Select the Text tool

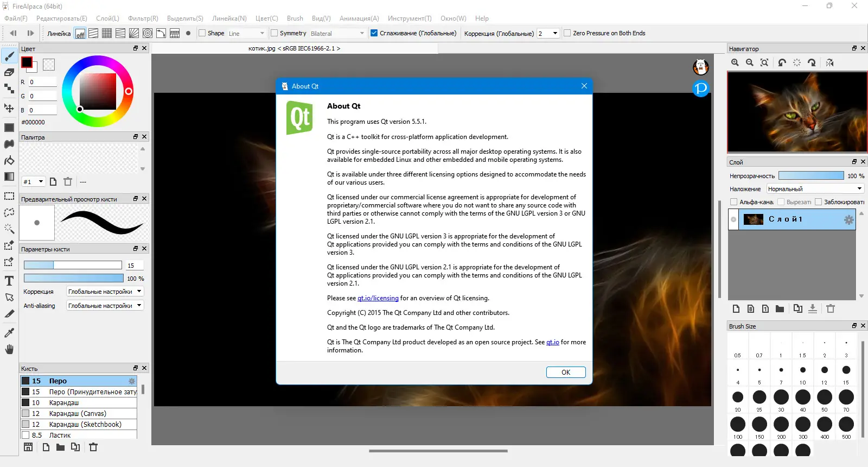pos(9,281)
